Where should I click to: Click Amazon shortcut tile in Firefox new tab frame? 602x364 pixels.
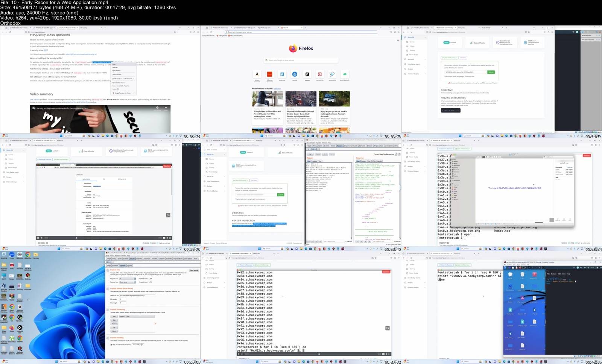[x=257, y=74]
